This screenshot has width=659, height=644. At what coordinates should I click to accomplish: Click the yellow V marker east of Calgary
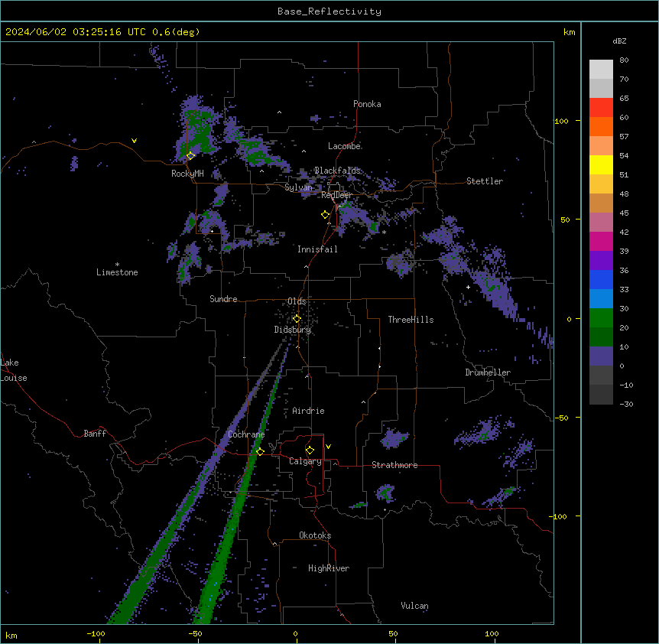pyautogui.click(x=328, y=447)
